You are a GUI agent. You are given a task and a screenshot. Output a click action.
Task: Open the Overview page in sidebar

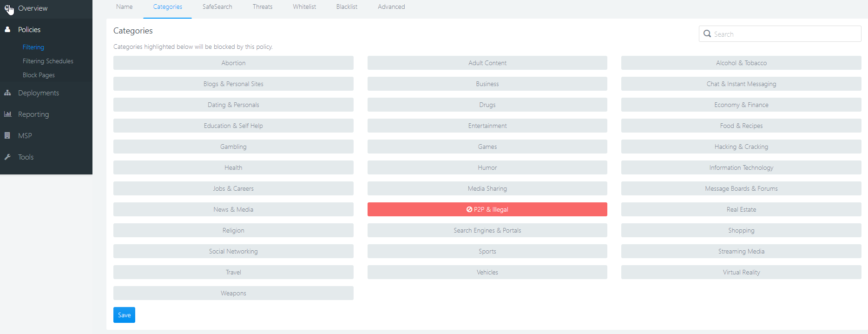[33, 8]
